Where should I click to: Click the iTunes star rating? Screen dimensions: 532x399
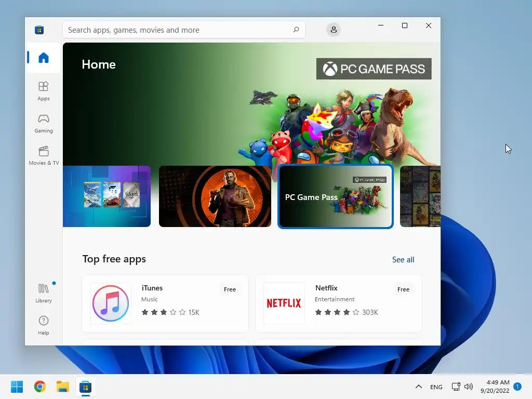tap(164, 312)
